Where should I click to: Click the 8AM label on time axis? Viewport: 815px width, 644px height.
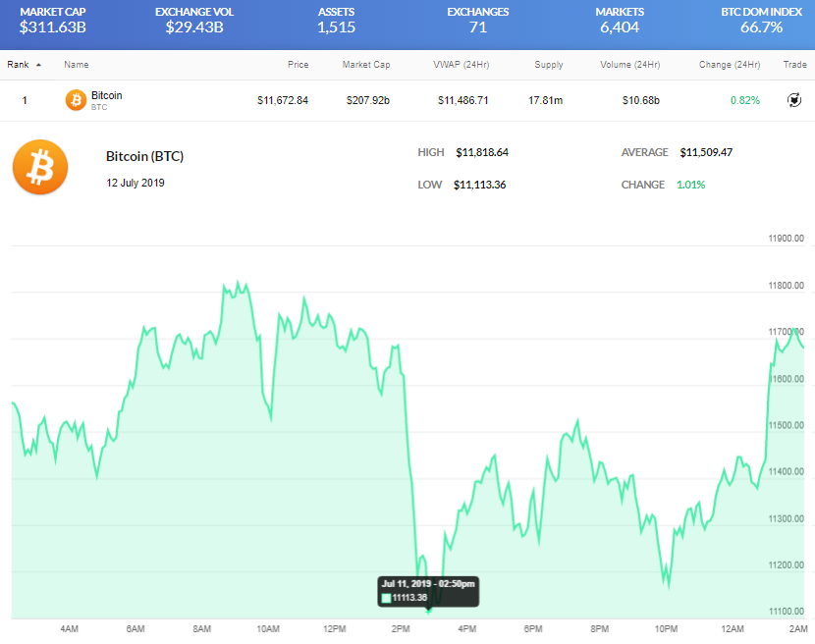click(x=202, y=629)
